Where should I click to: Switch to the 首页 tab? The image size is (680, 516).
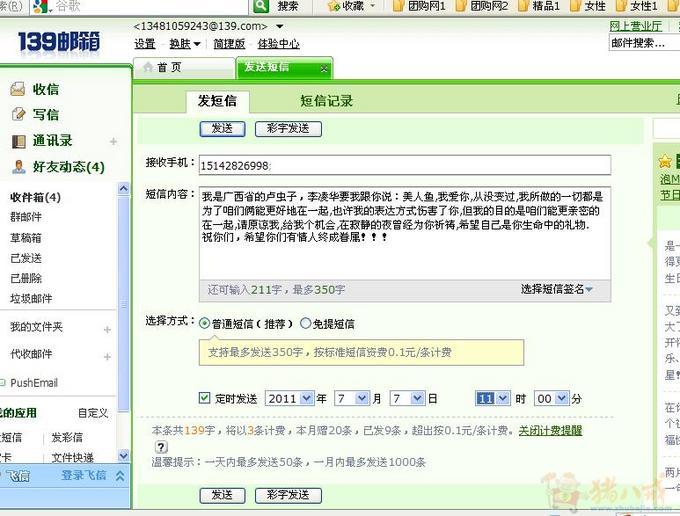(x=184, y=68)
